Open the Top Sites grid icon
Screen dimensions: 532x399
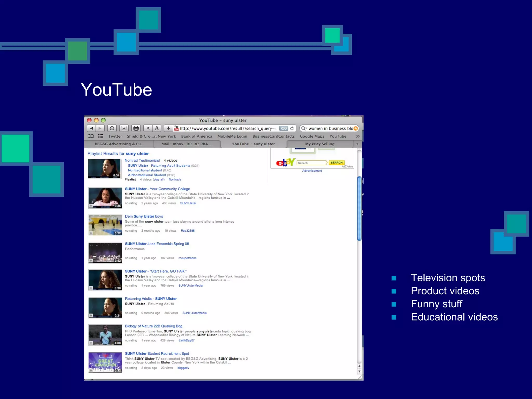pos(101,136)
